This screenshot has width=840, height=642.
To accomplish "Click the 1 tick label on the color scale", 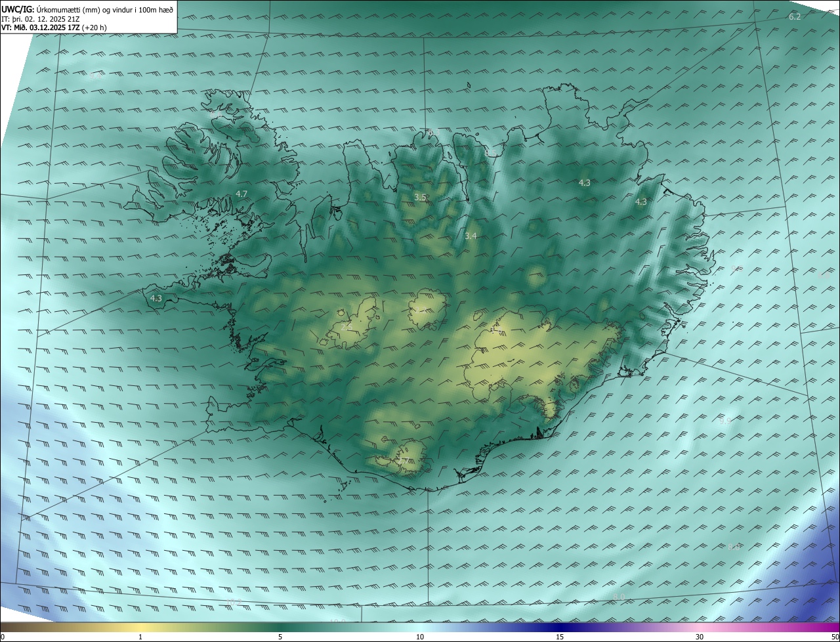I will 140,637.
